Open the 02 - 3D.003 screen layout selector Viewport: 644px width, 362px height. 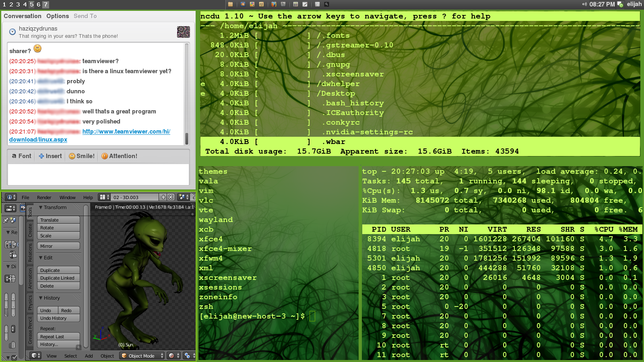click(x=135, y=197)
